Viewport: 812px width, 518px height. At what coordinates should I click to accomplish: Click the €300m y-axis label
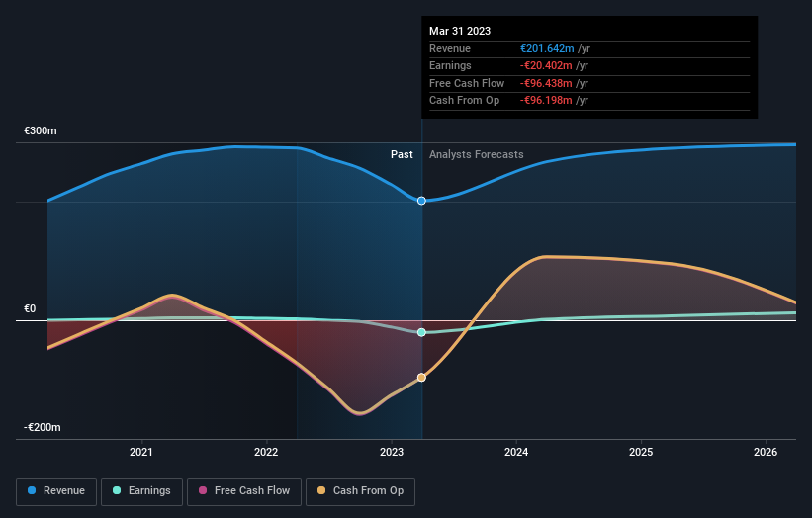pyautogui.click(x=41, y=130)
